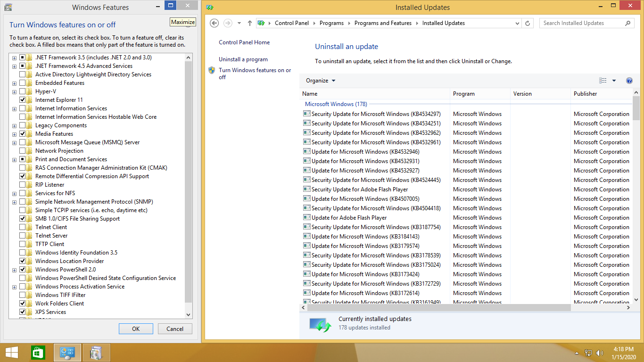Uncheck SMB 1.0/CIFS File Sharing Support
Image resolution: width=644 pixels, height=362 pixels.
tap(23, 219)
